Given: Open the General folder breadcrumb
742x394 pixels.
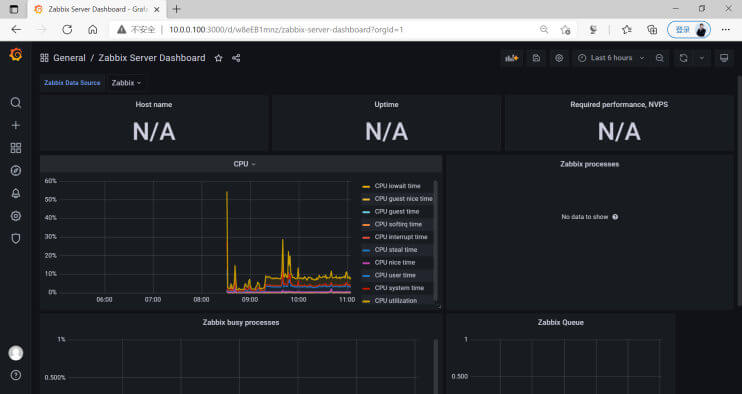Looking at the screenshot, I should (x=69, y=58).
